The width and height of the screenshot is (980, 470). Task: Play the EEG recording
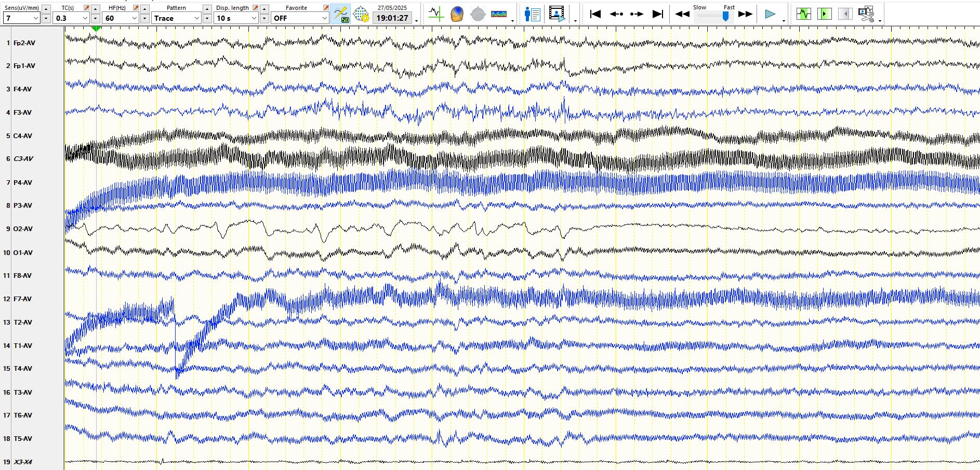coord(770,14)
